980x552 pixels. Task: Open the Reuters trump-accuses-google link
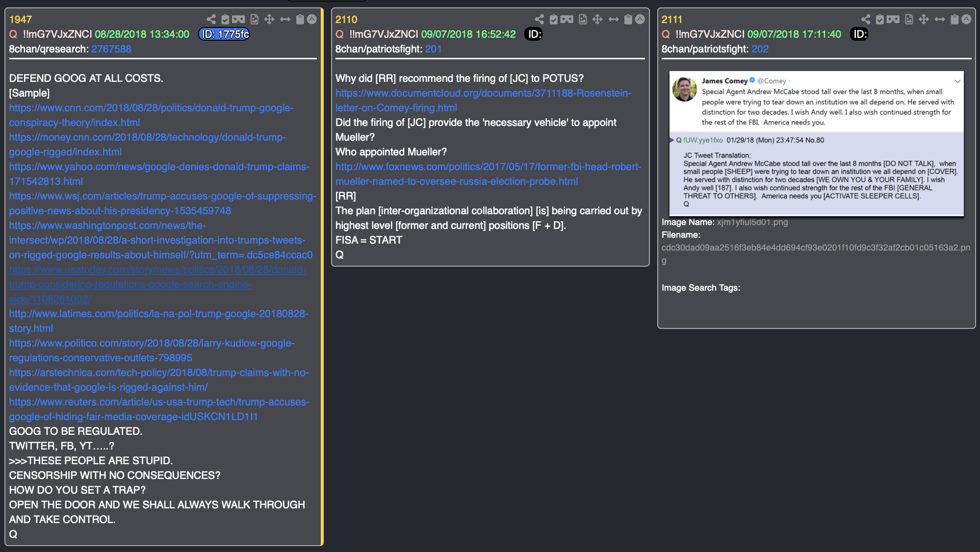pyautogui.click(x=159, y=409)
